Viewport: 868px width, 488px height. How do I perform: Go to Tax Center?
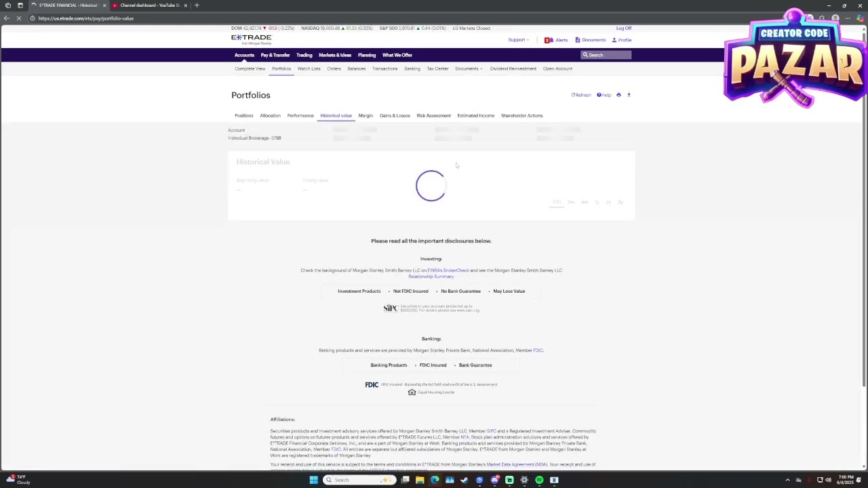[437, 68]
